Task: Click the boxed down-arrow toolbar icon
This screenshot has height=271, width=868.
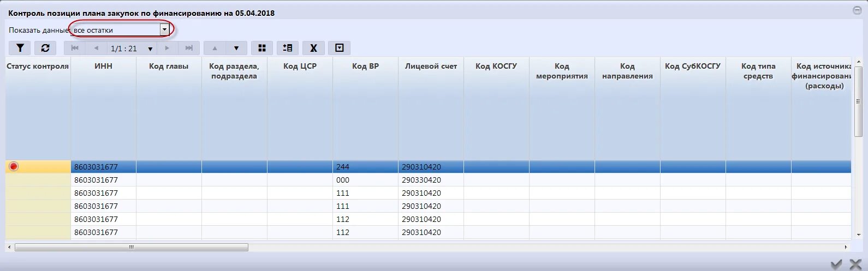Action: (x=339, y=48)
